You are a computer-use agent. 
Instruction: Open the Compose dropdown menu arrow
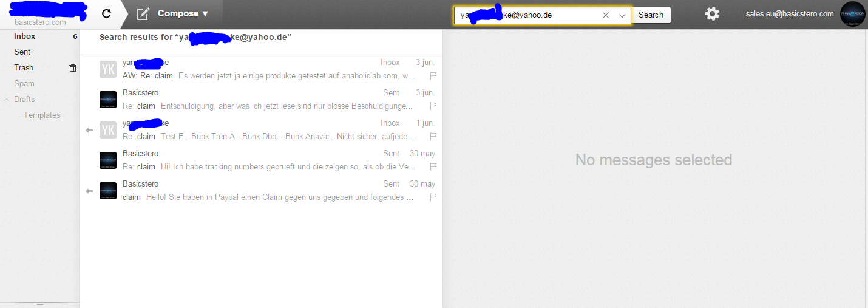coord(205,13)
